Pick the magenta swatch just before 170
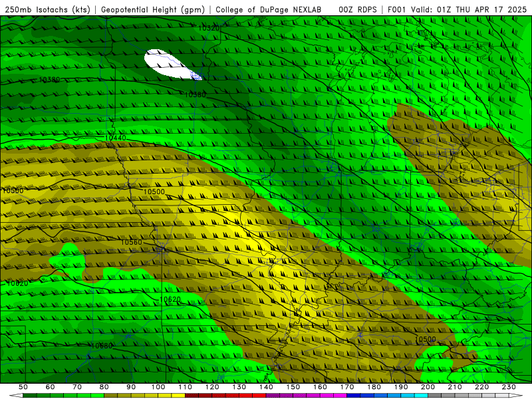This screenshot has height=399, width=532. [x=340, y=396]
